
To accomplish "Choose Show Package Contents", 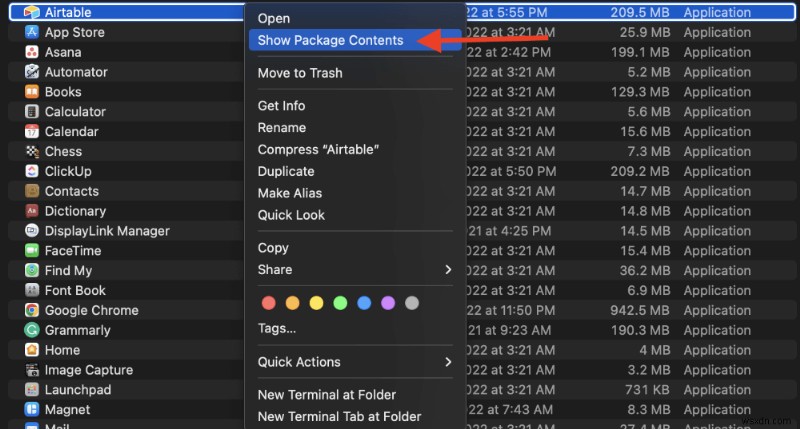I will (355, 40).
